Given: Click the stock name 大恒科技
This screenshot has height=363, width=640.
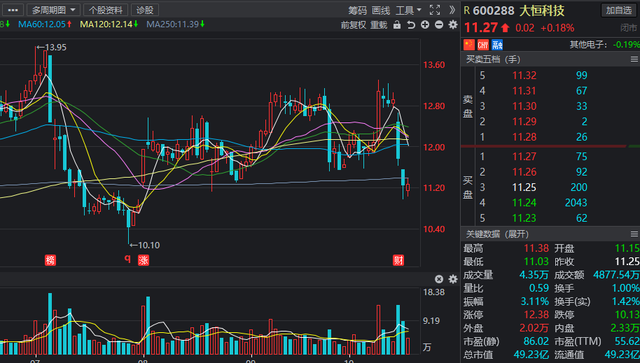Looking at the screenshot, I should (x=542, y=11).
